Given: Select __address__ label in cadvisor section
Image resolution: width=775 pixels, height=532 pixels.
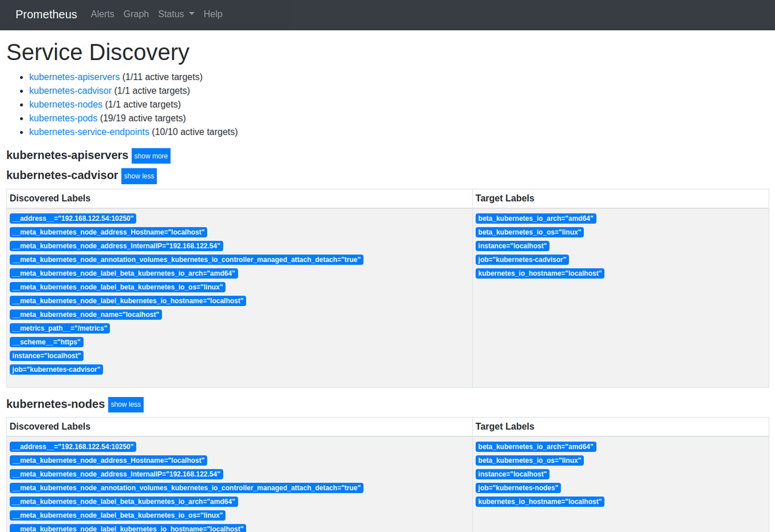Looking at the screenshot, I should pyautogui.click(x=73, y=219).
